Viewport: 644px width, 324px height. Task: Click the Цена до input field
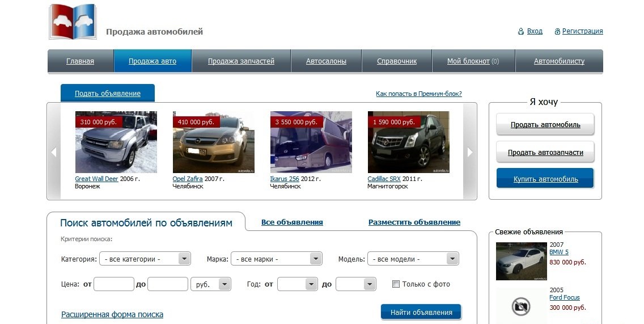point(168,284)
